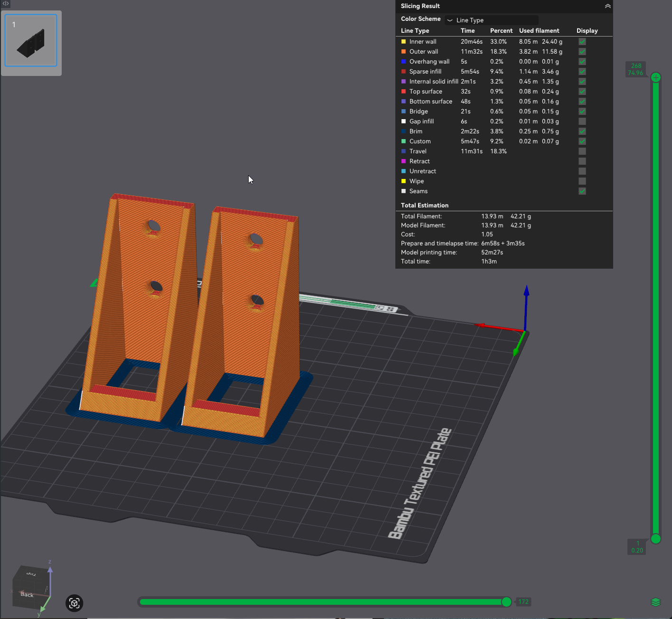
Task: Toggle Top surface display checkbox
Action: pos(582,92)
